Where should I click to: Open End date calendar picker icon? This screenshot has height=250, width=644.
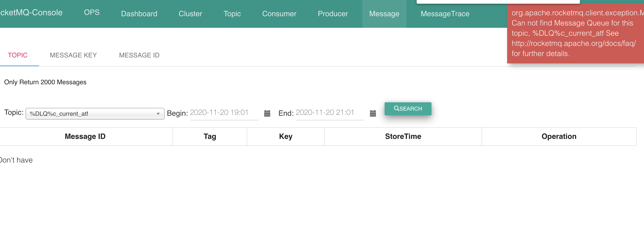[x=373, y=113]
